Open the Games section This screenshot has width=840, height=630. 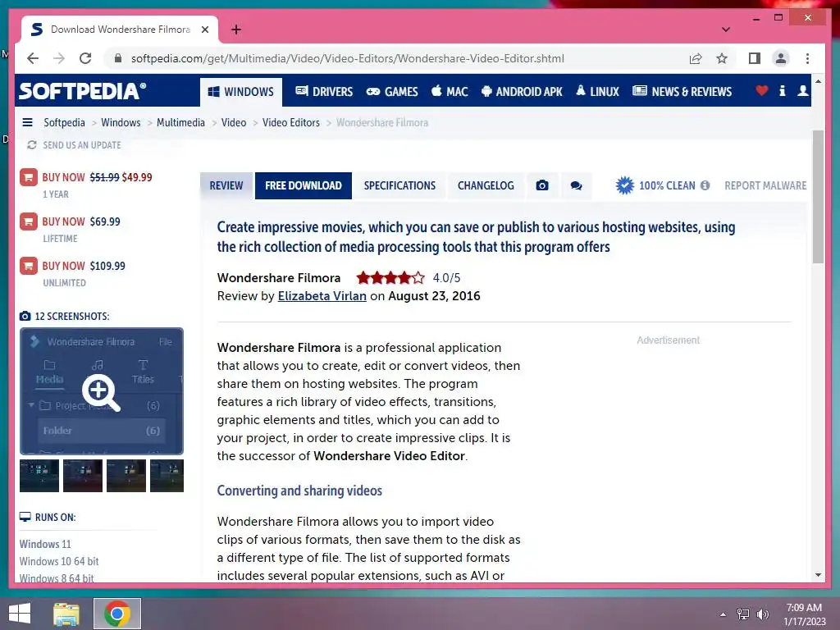tap(391, 92)
